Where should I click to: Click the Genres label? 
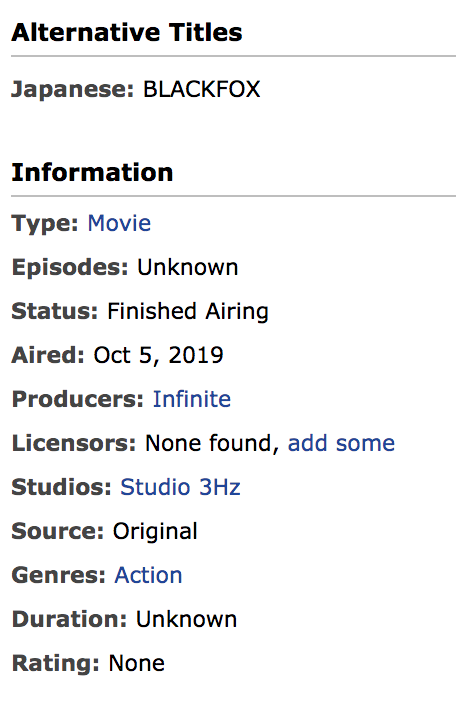58,575
